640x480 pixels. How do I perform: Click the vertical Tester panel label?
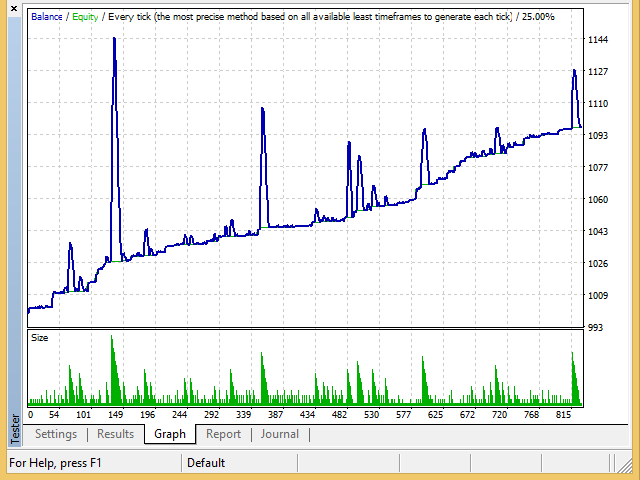click(13, 427)
